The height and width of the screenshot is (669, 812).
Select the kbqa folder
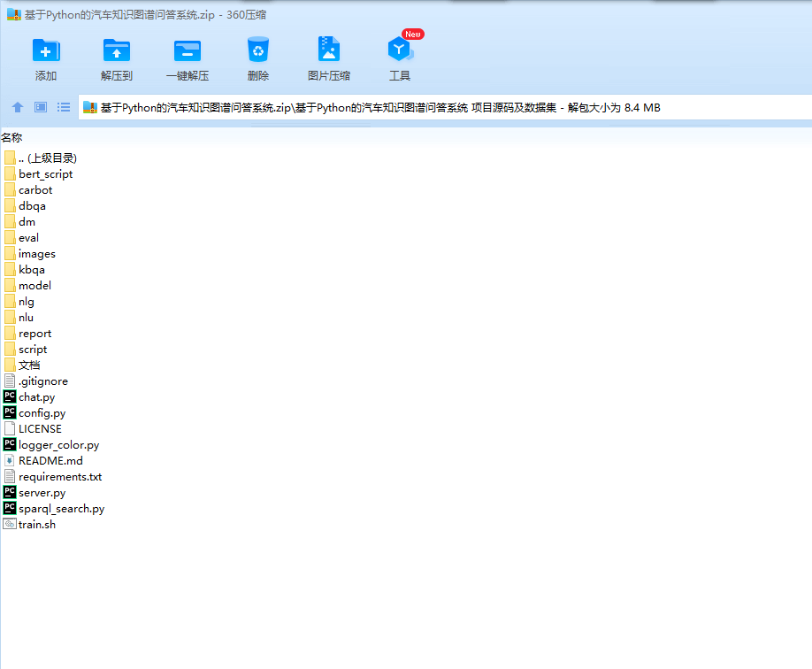pos(25,270)
